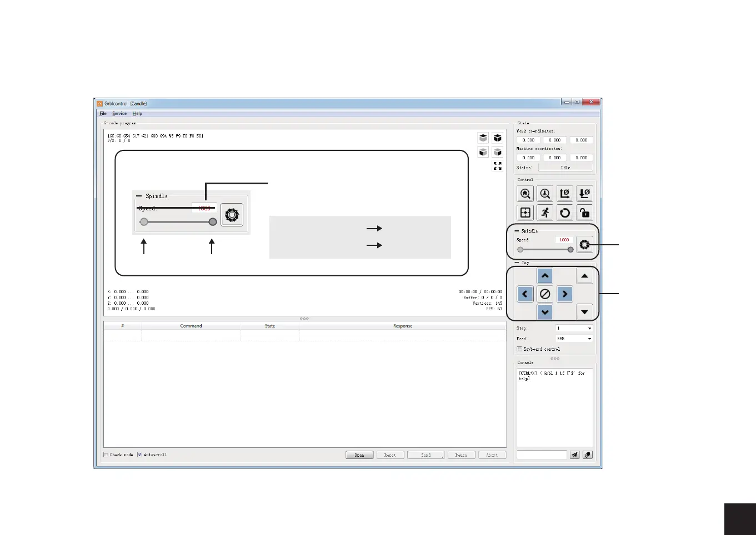756x535 pixels.
Task: Click the G-code state line starting '[GC:G0 G54'
Action: [x=155, y=135]
